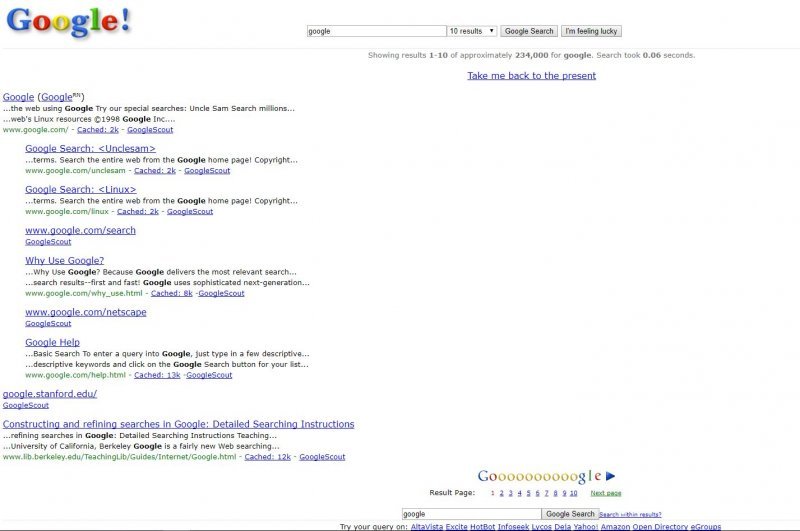Click the bottom Google Search button
Image resolution: width=800 pixels, height=531 pixels.
(x=570, y=514)
